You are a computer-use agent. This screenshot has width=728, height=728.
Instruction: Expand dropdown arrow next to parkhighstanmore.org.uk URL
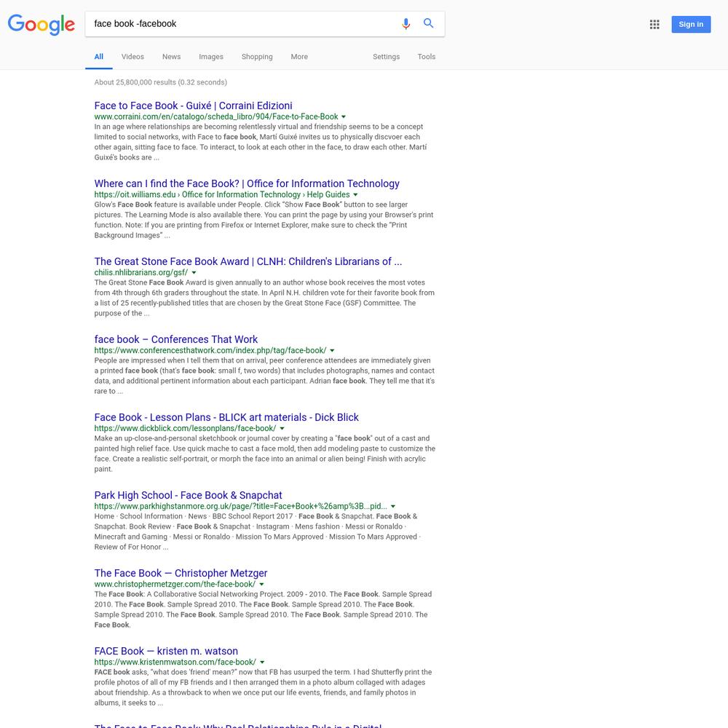coord(393,507)
